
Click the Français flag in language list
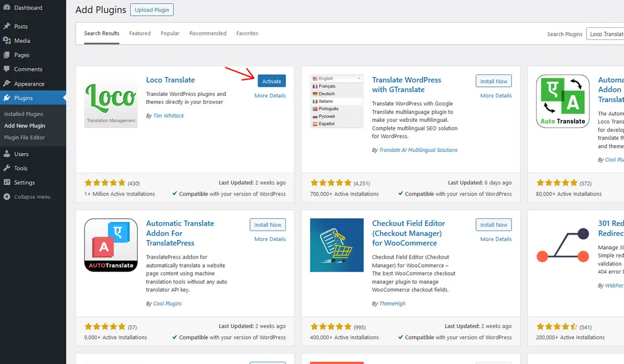click(x=315, y=85)
